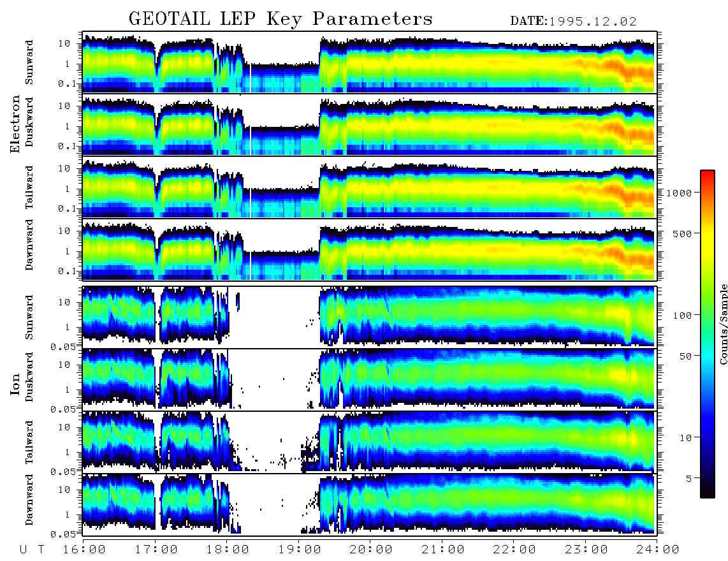
Task: Click the 21:00 time tick label
Action: pos(443,550)
